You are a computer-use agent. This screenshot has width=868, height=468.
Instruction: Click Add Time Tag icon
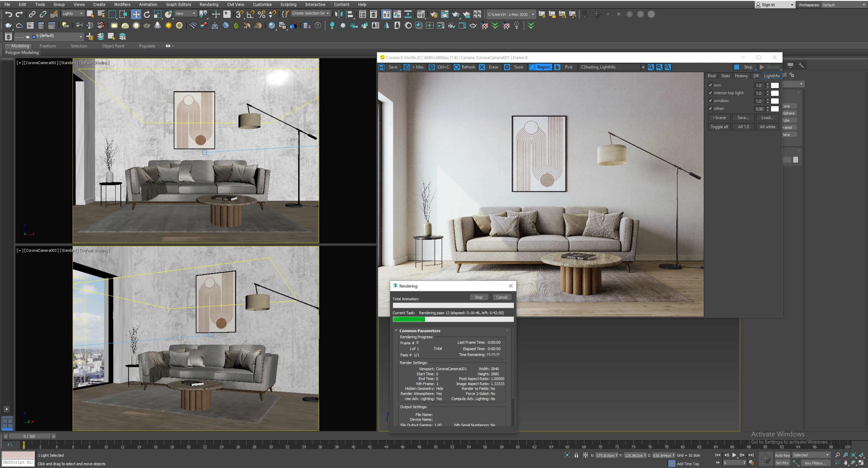click(671, 464)
